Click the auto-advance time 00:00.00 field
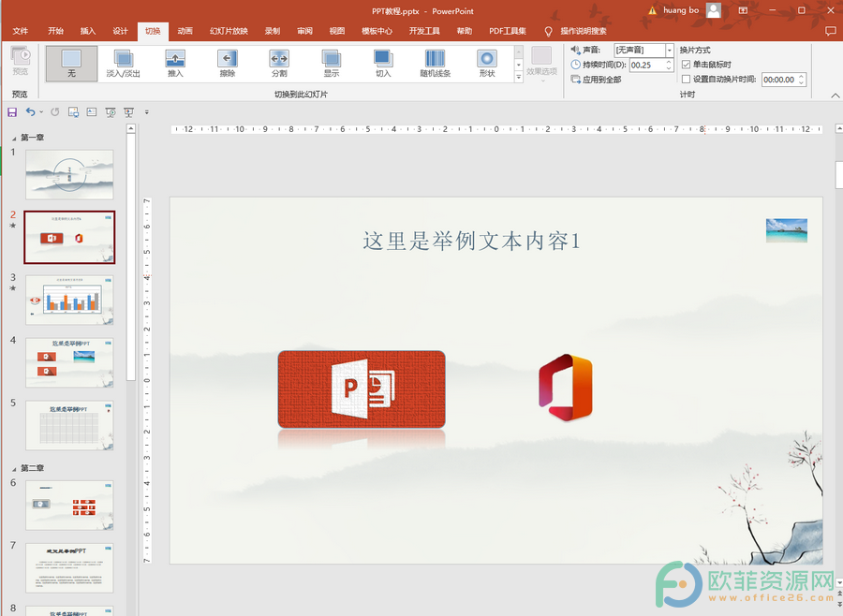This screenshot has height=616, width=843. pyautogui.click(x=779, y=80)
